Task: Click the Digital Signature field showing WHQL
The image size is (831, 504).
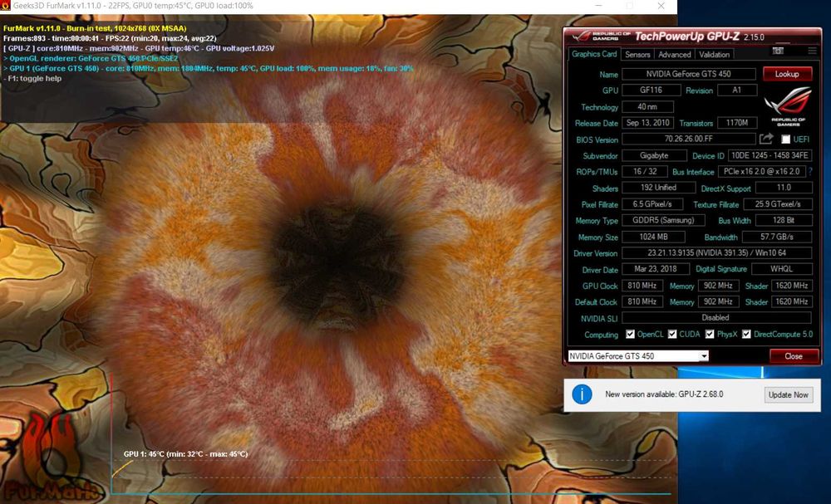Action: [781, 269]
